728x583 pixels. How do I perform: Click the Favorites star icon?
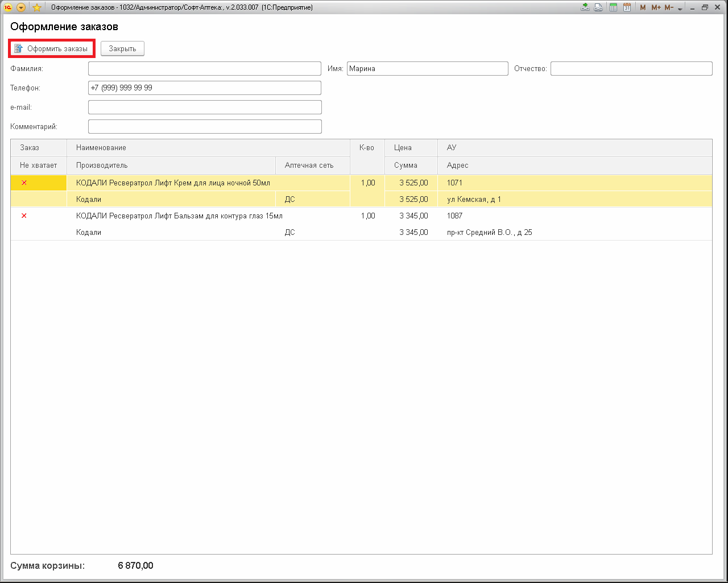click(x=36, y=7)
